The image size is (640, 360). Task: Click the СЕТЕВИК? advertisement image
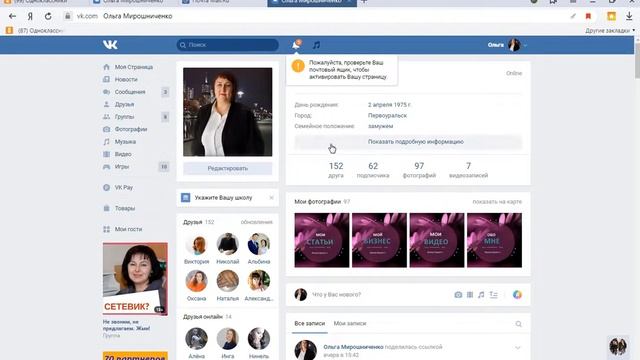(x=135, y=278)
